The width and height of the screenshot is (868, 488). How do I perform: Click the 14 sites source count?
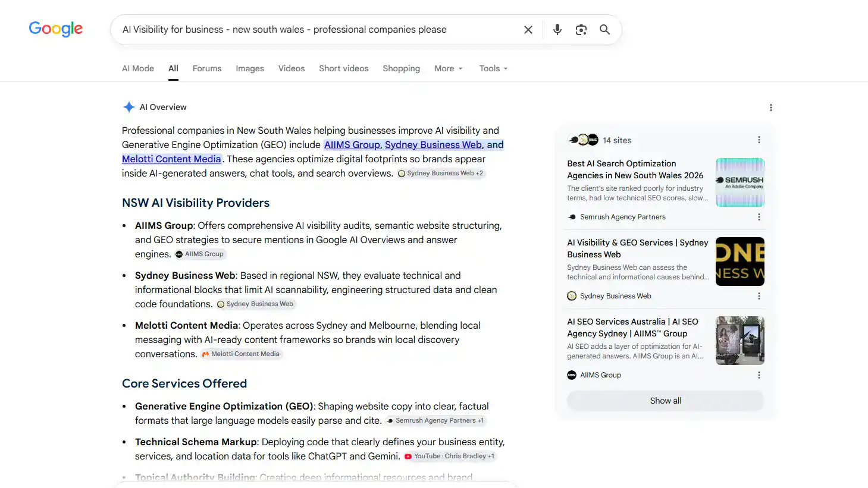[x=617, y=140]
